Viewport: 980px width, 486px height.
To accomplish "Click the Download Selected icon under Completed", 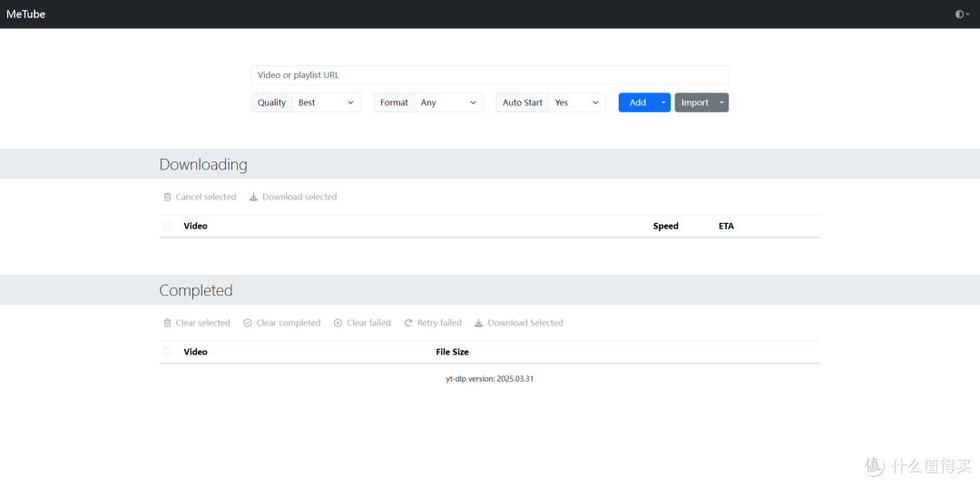I will (x=479, y=323).
